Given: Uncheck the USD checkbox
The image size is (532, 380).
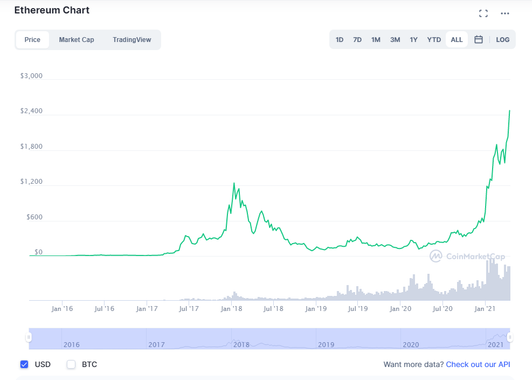Looking at the screenshot, I should click(24, 364).
